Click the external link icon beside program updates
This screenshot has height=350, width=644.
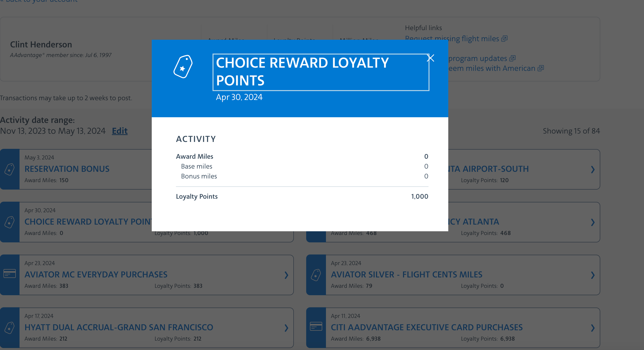click(x=513, y=58)
